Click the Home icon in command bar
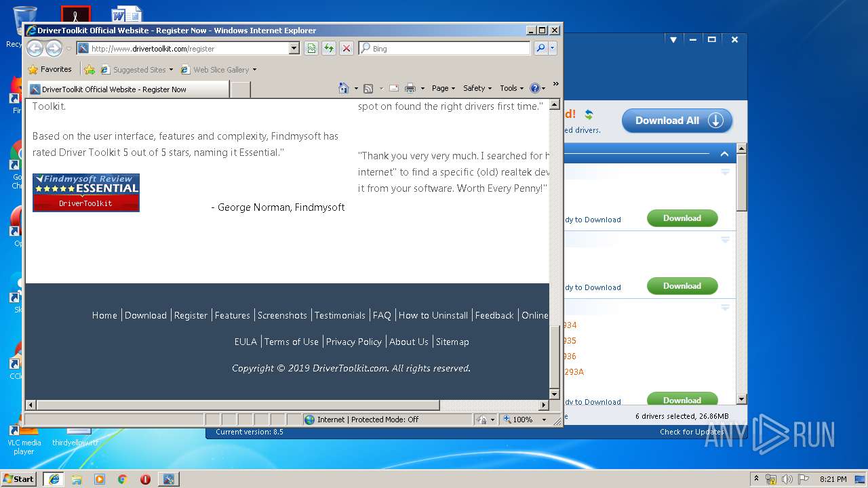 tap(344, 88)
